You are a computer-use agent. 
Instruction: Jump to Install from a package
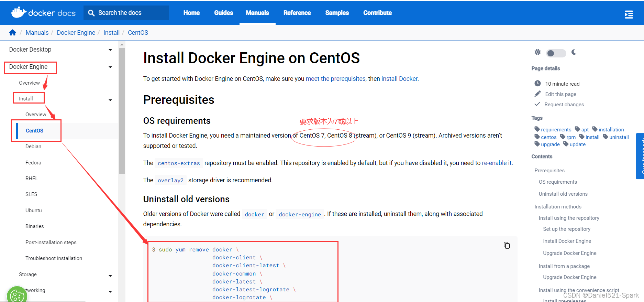pos(564,266)
